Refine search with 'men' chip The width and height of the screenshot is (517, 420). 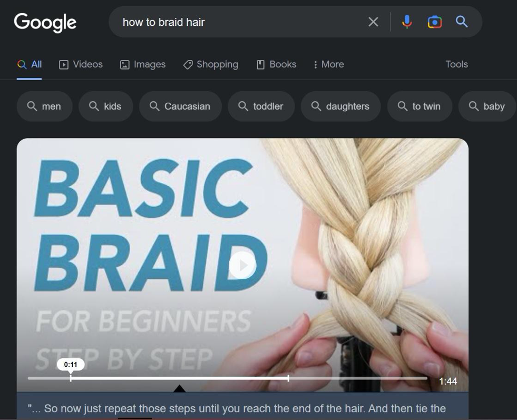[x=44, y=106]
